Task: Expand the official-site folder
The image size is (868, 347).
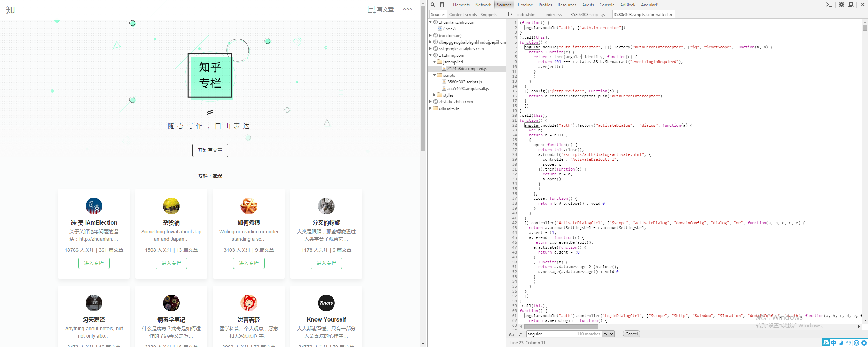Action: point(431,108)
